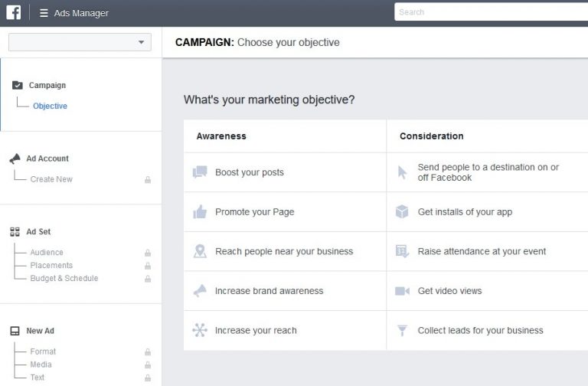Select Media under New Ad

click(41, 365)
